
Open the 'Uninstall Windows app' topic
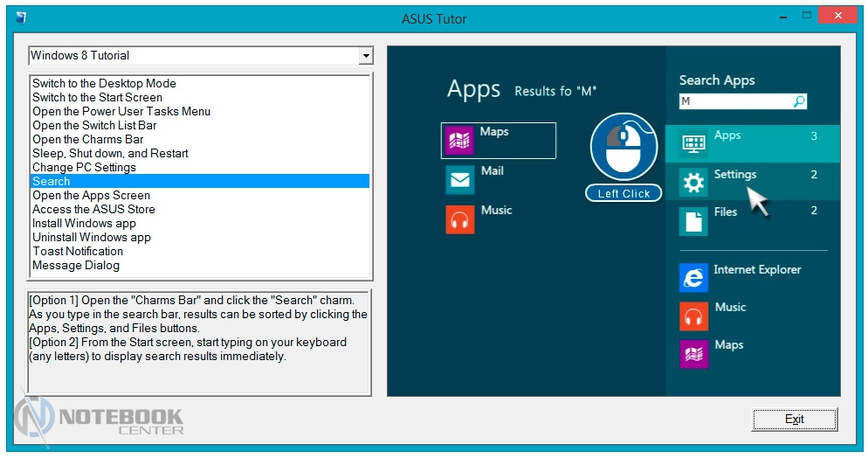tap(92, 237)
